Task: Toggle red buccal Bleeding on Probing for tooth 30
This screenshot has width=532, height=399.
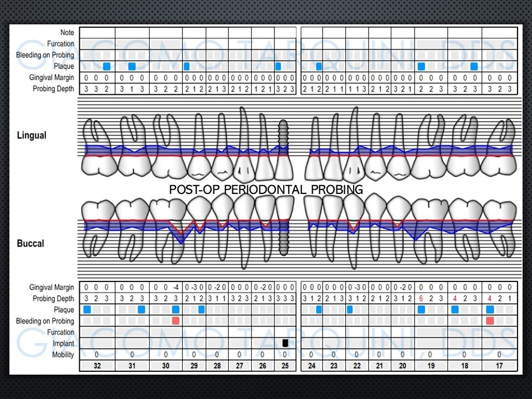Action: click(176, 321)
